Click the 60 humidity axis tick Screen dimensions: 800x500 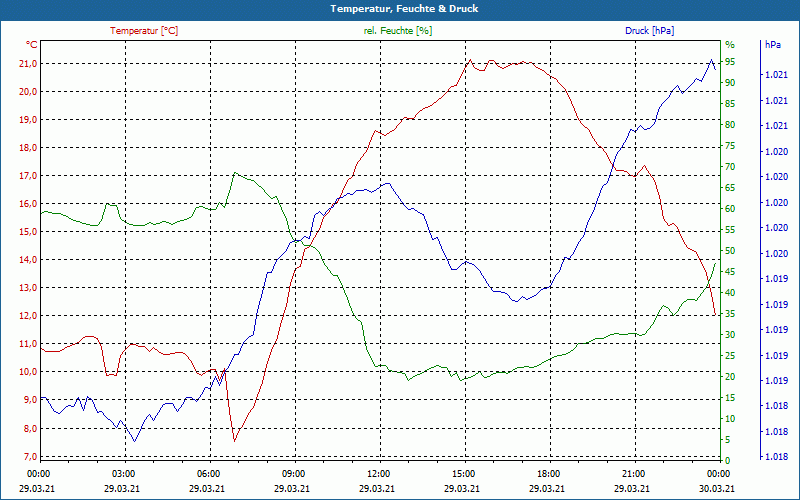(730, 209)
